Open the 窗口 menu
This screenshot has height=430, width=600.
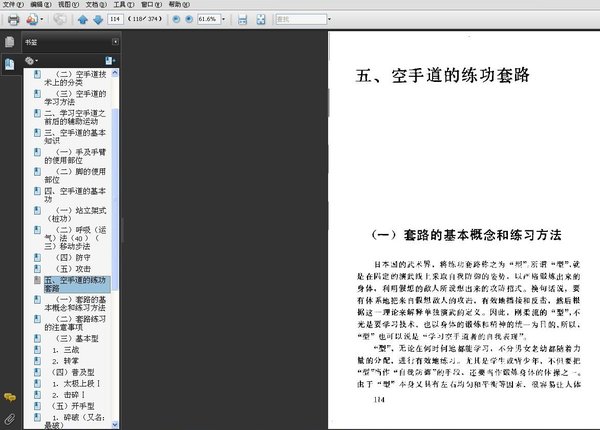tap(151, 5)
